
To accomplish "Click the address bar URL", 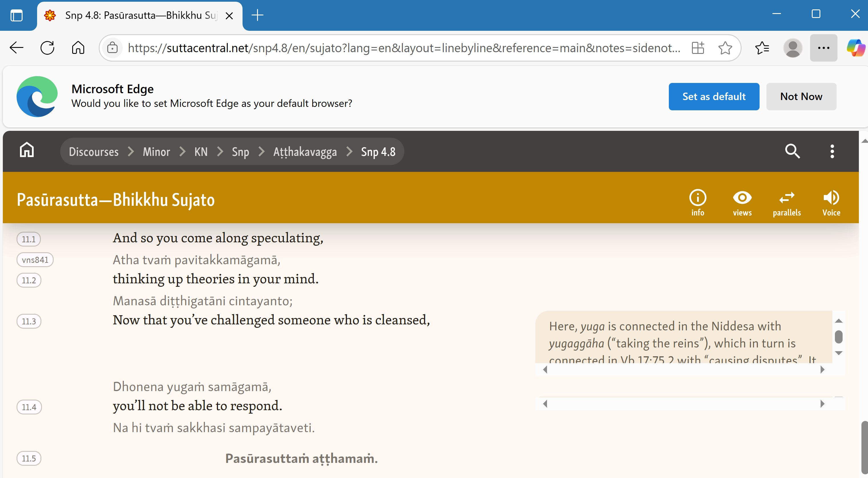I will [x=404, y=48].
